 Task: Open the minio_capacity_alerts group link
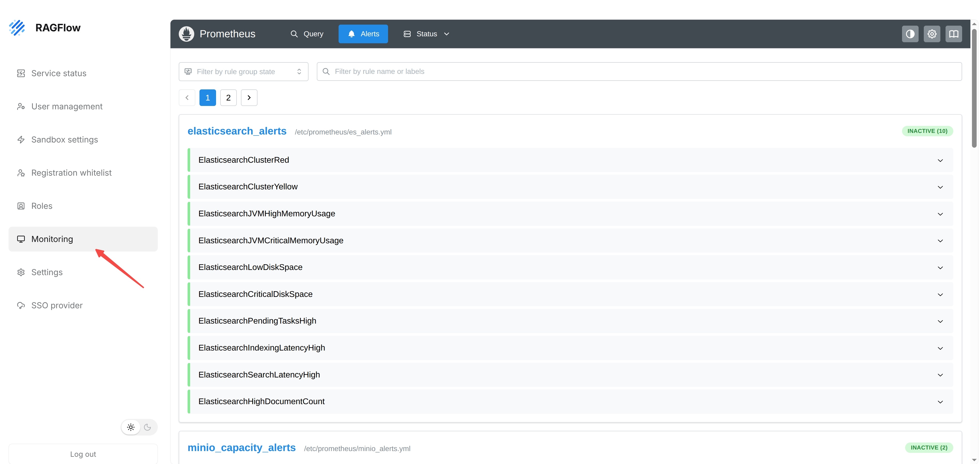pyautogui.click(x=242, y=448)
